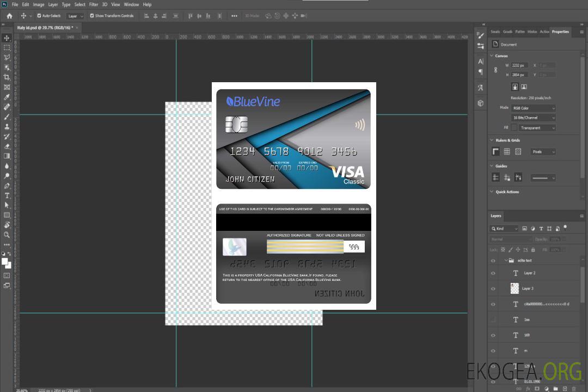Select the Horizontal Type tool
The height and width of the screenshot is (392, 588).
[x=7, y=195]
